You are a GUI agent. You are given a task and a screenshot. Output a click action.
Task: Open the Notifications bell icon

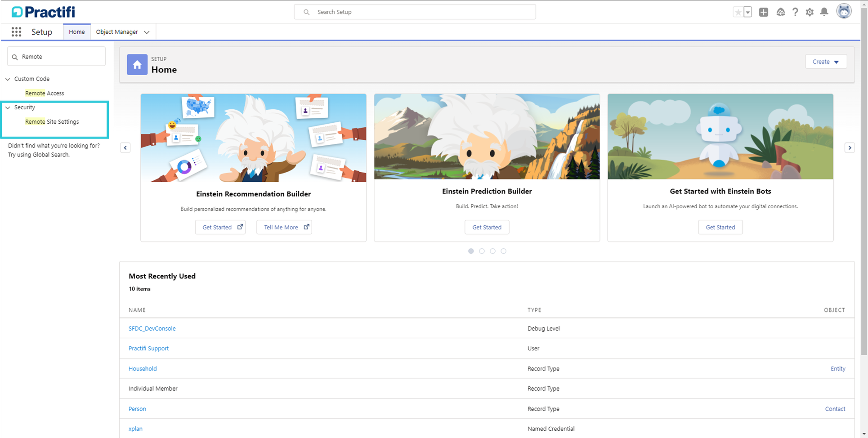coord(824,12)
